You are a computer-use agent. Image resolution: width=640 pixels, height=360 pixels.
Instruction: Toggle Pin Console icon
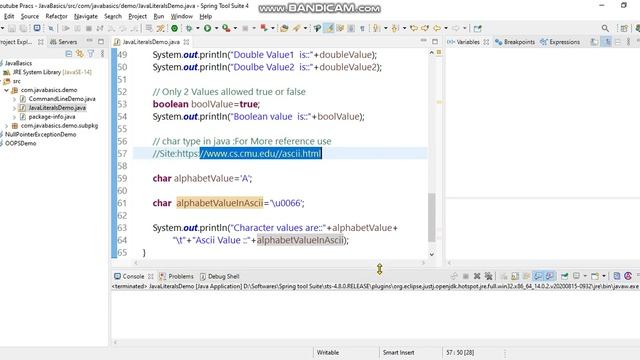[565, 276]
